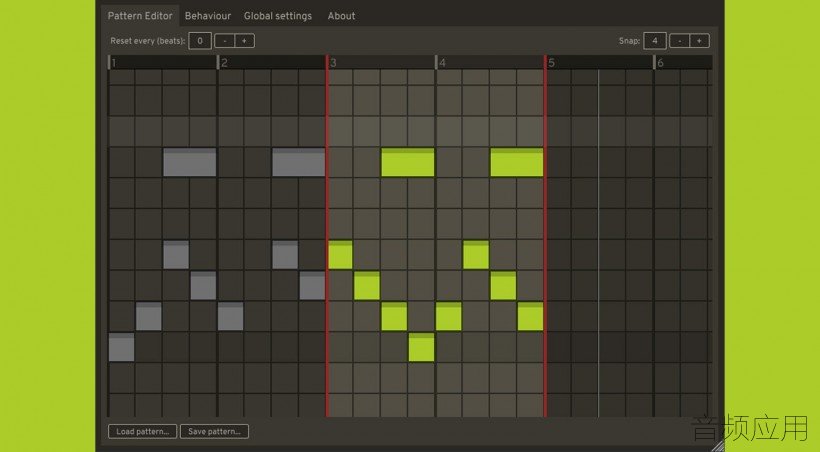
Task: Switch to the Pattern Editor tab
Action: [x=140, y=16]
